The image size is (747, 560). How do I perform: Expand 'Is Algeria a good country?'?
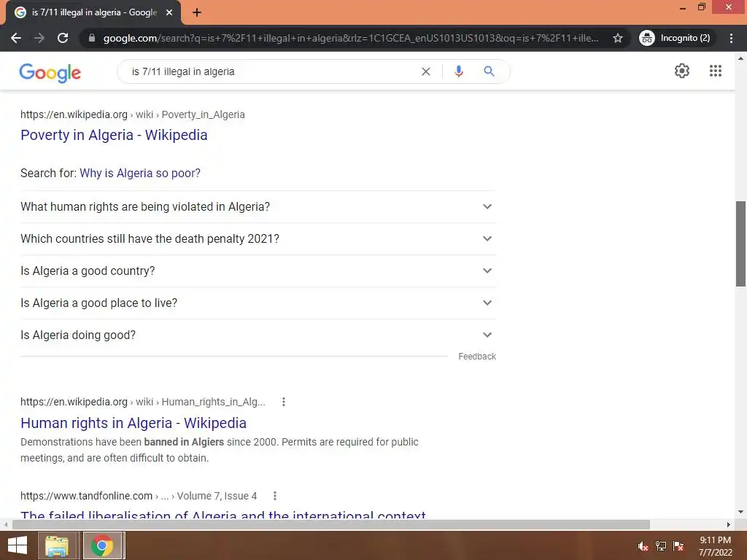point(258,271)
